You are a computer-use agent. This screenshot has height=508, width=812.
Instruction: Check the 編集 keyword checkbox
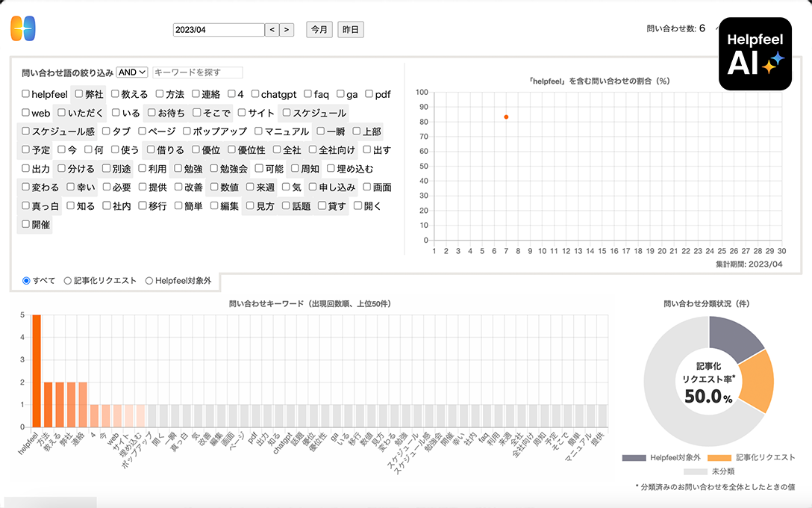214,205
